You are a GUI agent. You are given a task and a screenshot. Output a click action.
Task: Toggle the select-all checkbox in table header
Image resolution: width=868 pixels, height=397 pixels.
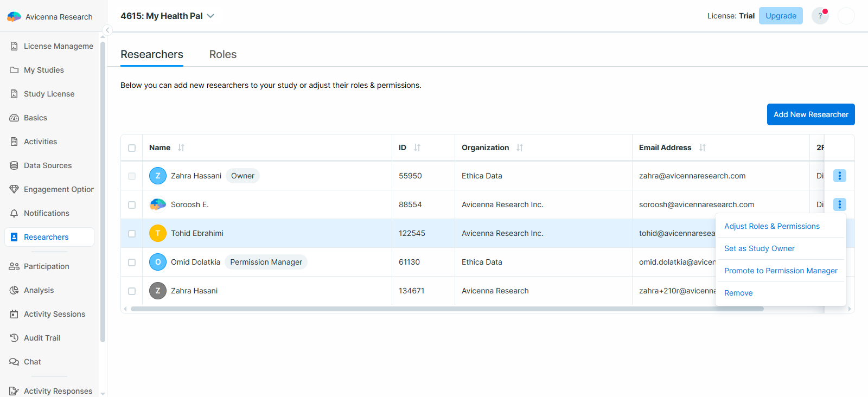(x=132, y=148)
